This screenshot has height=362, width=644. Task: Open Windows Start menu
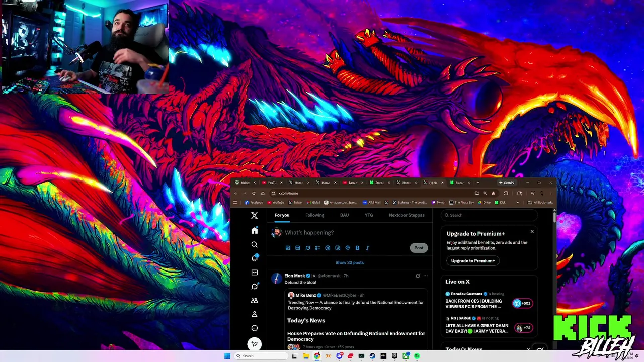pos(227,356)
